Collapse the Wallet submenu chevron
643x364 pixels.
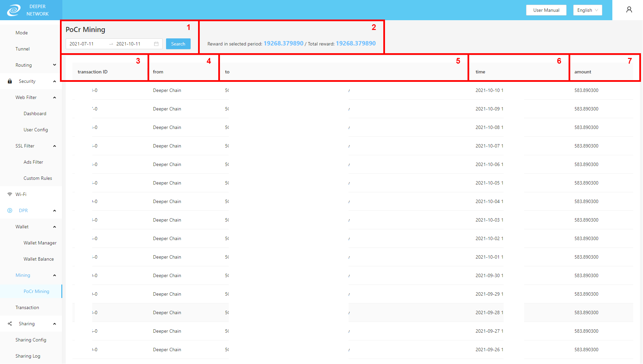(55, 227)
